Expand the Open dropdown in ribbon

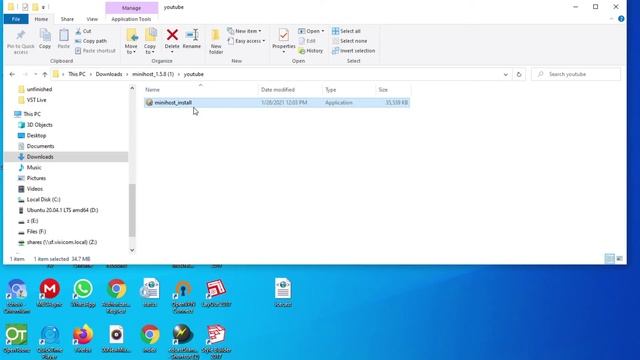[311, 31]
